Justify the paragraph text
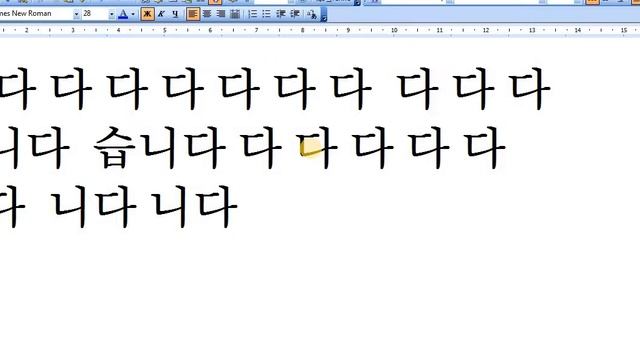Viewport: 640px width, 360px height. tap(235, 14)
